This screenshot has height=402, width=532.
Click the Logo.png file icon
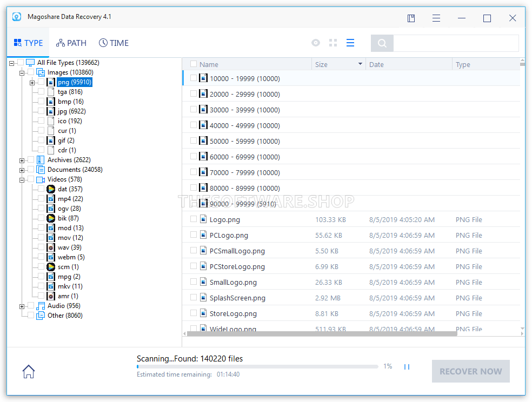click(x=203, y=219)
